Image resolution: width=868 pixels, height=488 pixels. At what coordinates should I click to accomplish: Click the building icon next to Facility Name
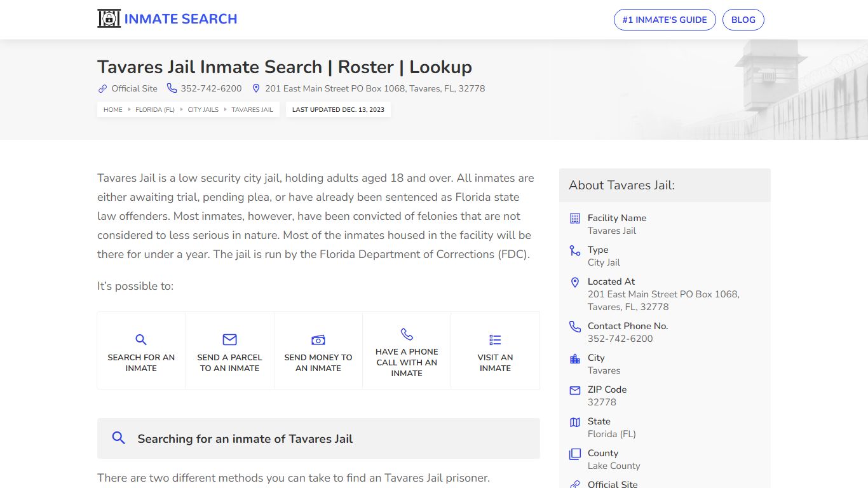click(575, 218)
